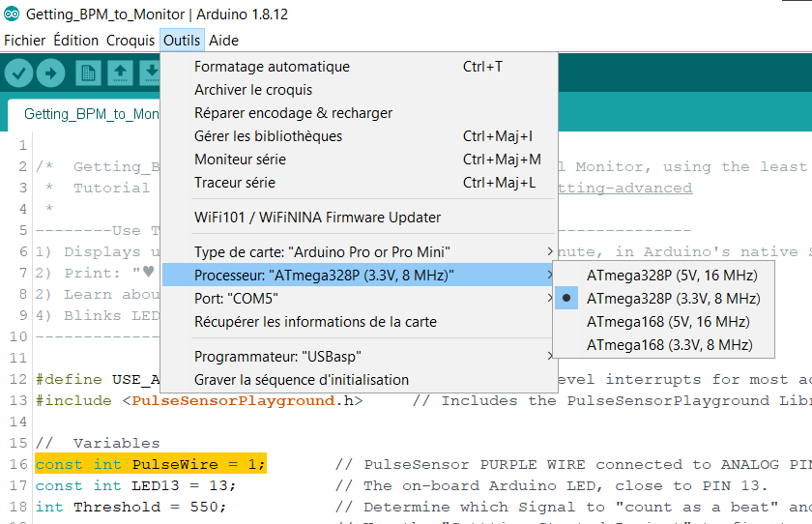Click the Upload (right arrow) toolbar icon
The image size is (812, 524).
coord(50,73)
